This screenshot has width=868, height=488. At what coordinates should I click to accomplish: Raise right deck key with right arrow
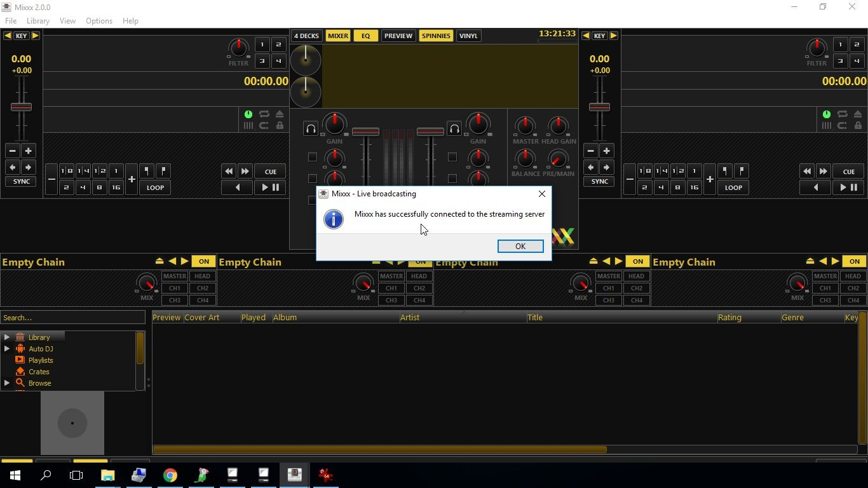tap(613, 36)
